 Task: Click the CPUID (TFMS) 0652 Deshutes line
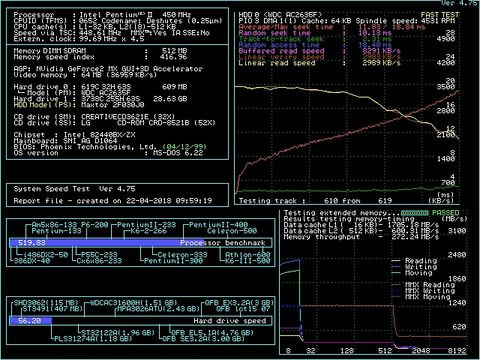tap(118, 21)
